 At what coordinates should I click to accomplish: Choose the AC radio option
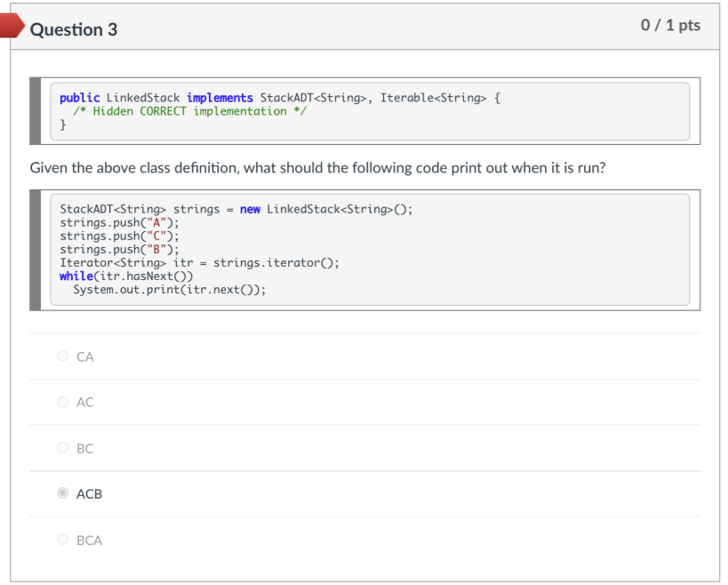click(x=63, y=402)
